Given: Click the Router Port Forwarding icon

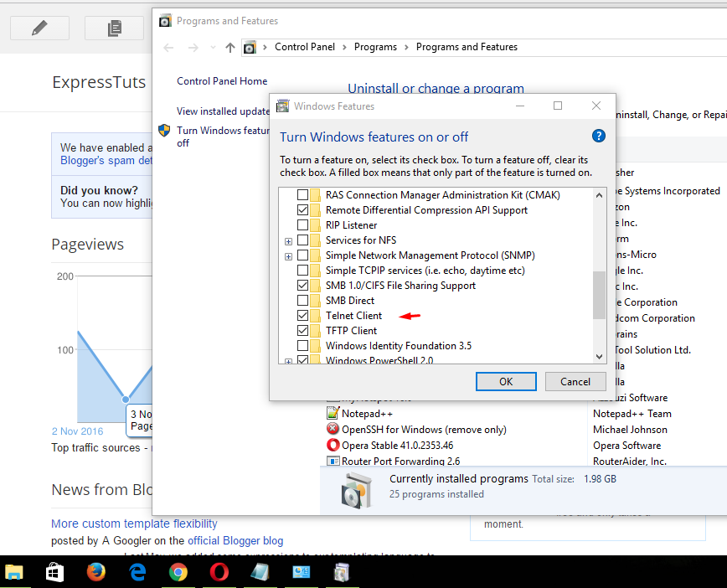Looking at the screenshot, I should pyautogui.click(x=332, y=461).
